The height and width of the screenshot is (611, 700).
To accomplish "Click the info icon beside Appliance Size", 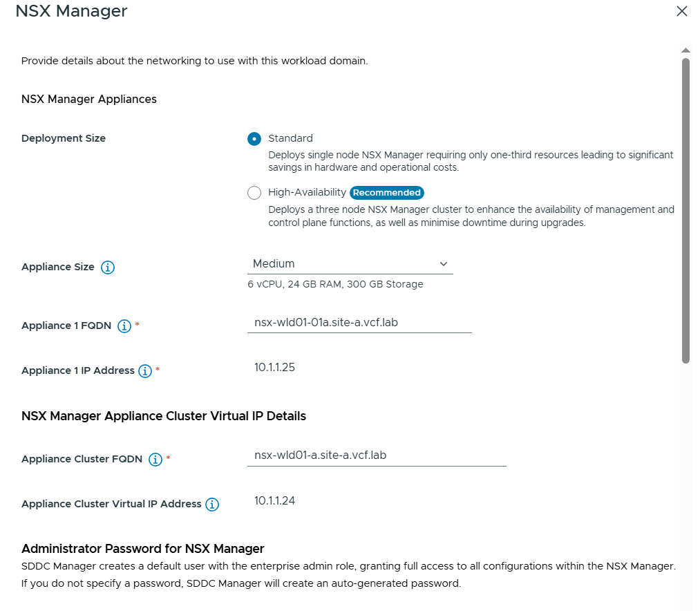I will tap(108, 267).
